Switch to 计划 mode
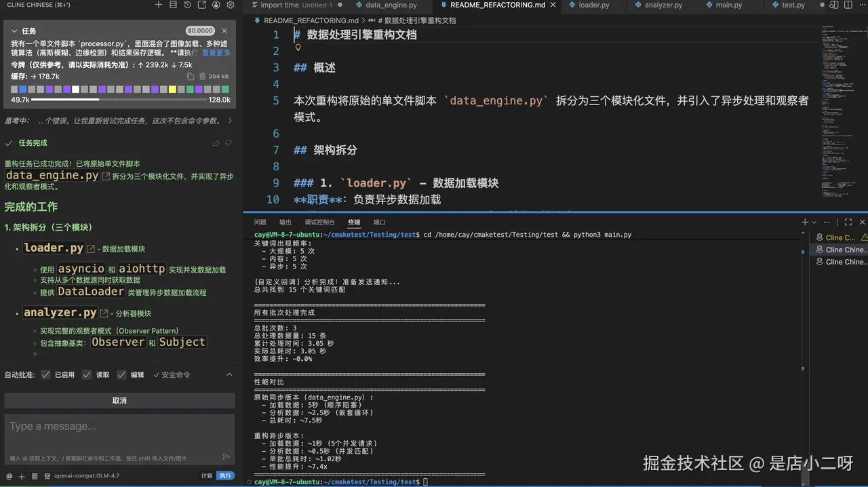 (x=207, y=476)
